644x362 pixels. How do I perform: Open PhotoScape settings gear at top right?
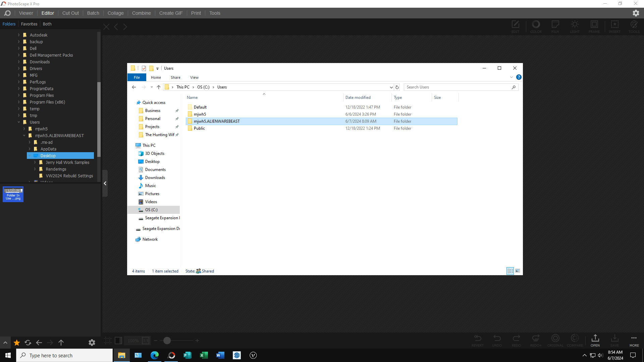pos(636,13)
